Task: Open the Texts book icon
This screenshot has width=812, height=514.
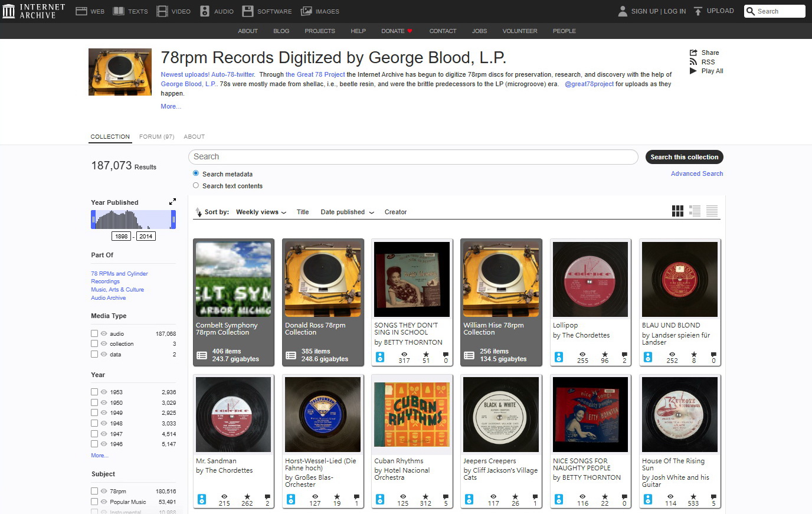Action: (x=119, y=11)
